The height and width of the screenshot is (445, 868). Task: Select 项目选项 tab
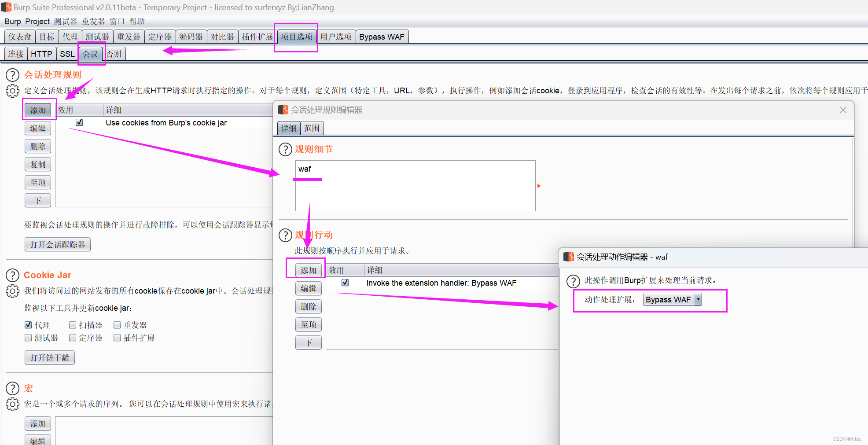pos(297,37)
